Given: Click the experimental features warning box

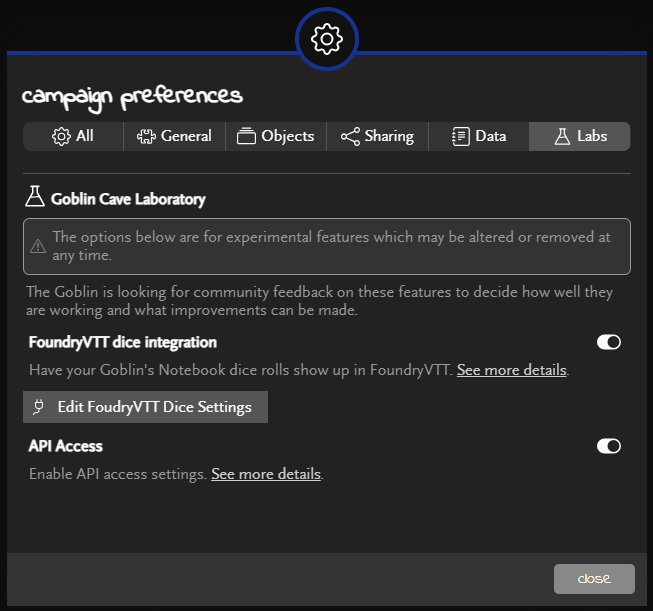Looking at the screenshot, I should pyautogui.click(x=327, y=246).
